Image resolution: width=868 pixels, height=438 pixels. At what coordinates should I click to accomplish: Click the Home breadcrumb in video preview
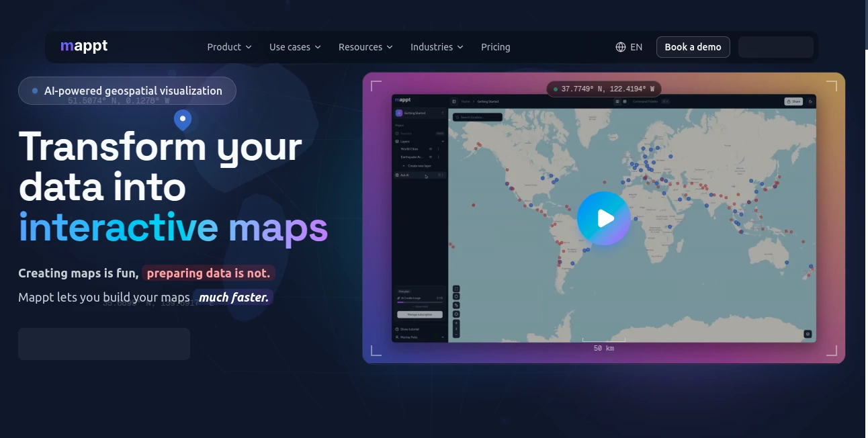pos(466,101)
